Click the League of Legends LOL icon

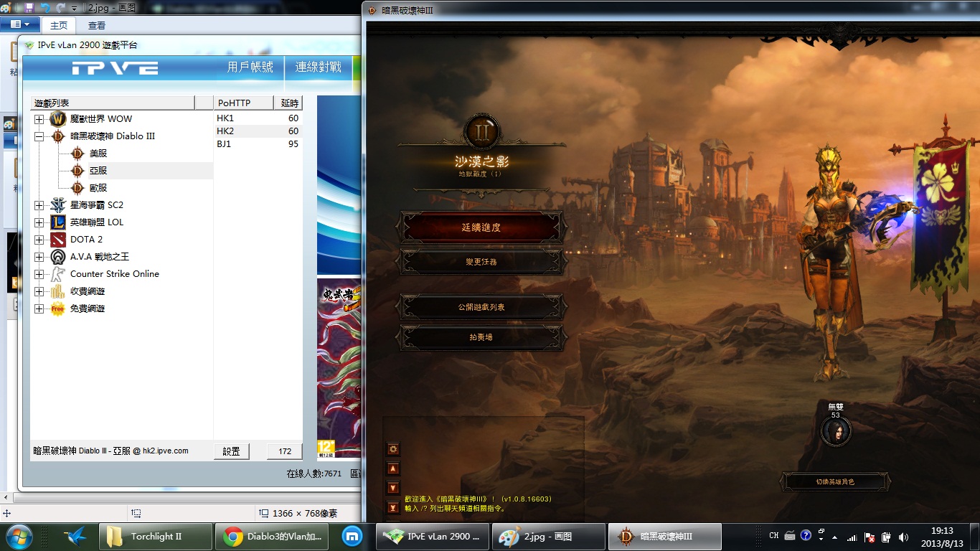point(58,222)
